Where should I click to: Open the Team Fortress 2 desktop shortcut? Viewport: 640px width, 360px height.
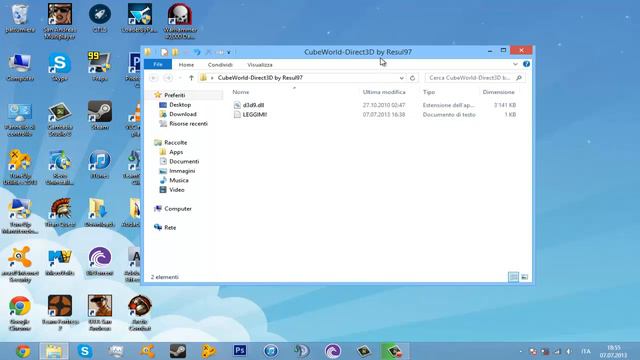tap(60, 313)
